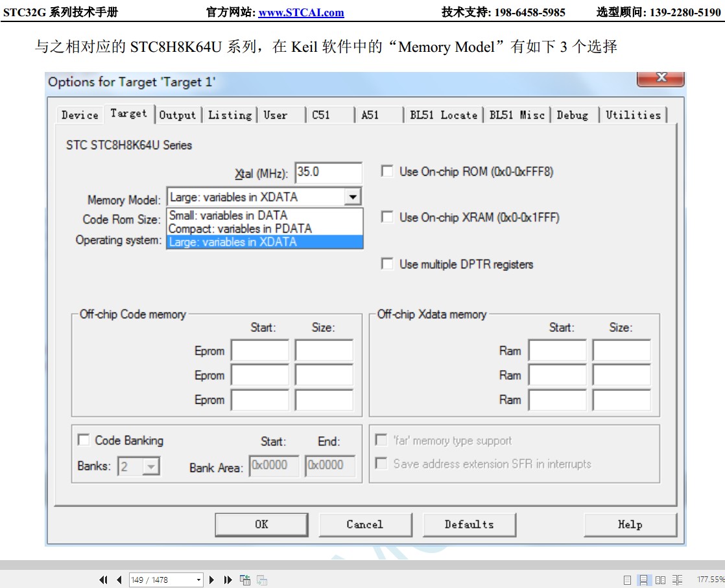The width and height of the screenshot is (725, 588).
Task: Open the www.STCAI.com website link
Action: tap(301, 12)
